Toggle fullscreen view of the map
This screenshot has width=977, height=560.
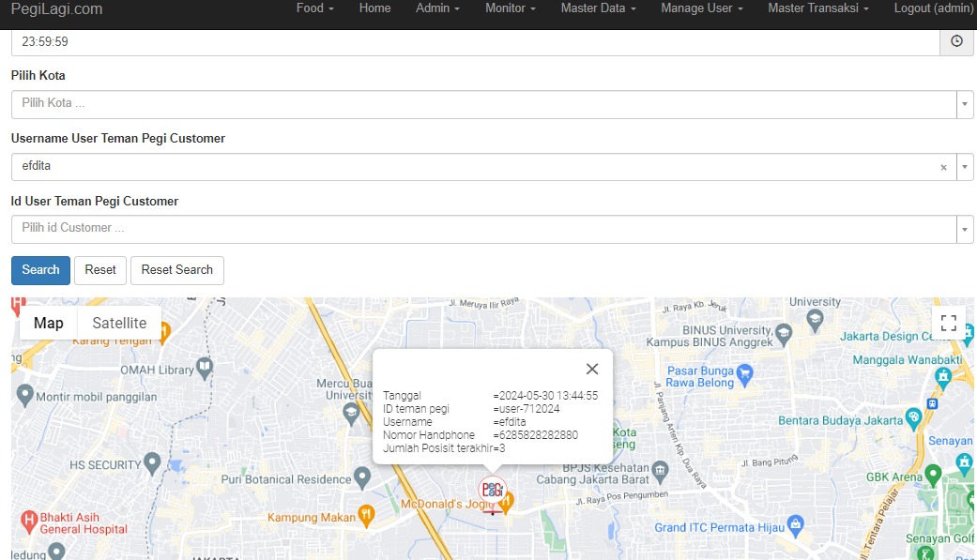[949, 323]
